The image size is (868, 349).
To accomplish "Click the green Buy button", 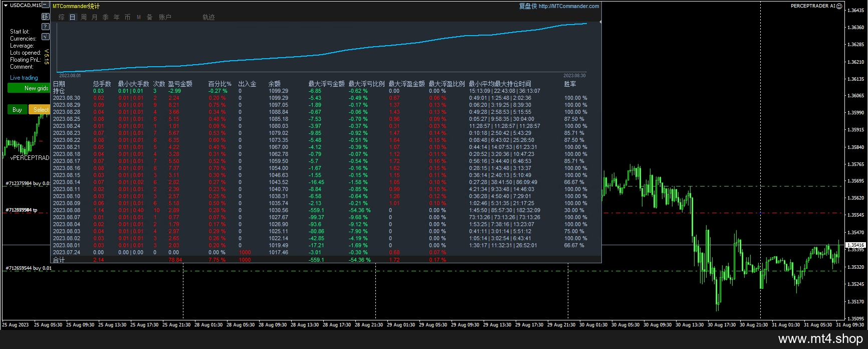I will pyautogui.click(x=17, y=109).
